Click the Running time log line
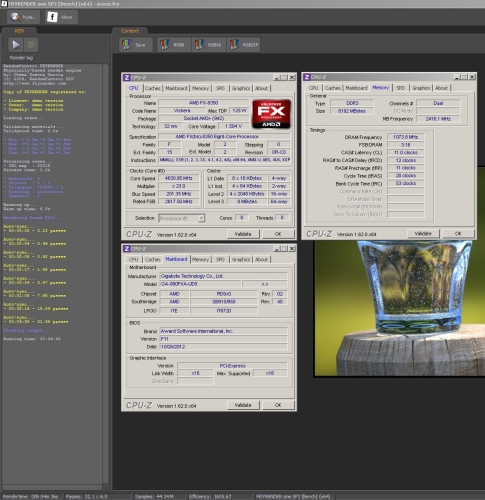The width and height of the screenshot is (485, 500). pyautogui.click(x=32, y=339)
